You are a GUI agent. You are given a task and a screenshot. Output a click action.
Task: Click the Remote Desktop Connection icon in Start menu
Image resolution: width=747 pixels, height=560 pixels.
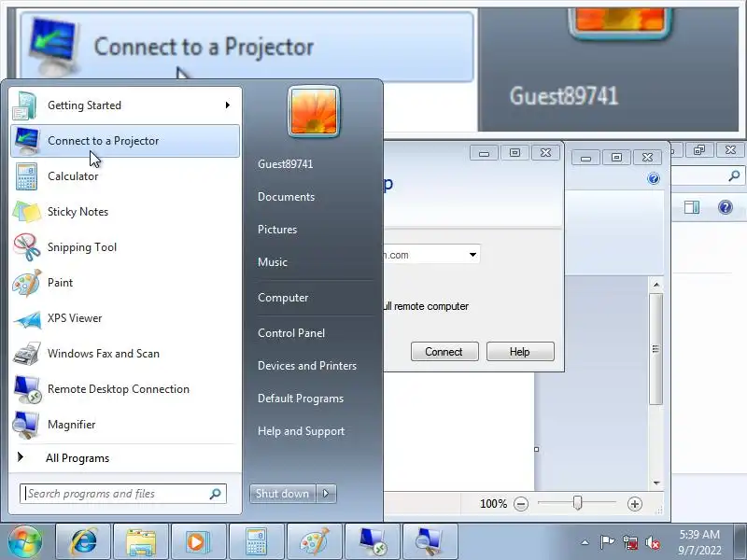click(x=27, y=389)
